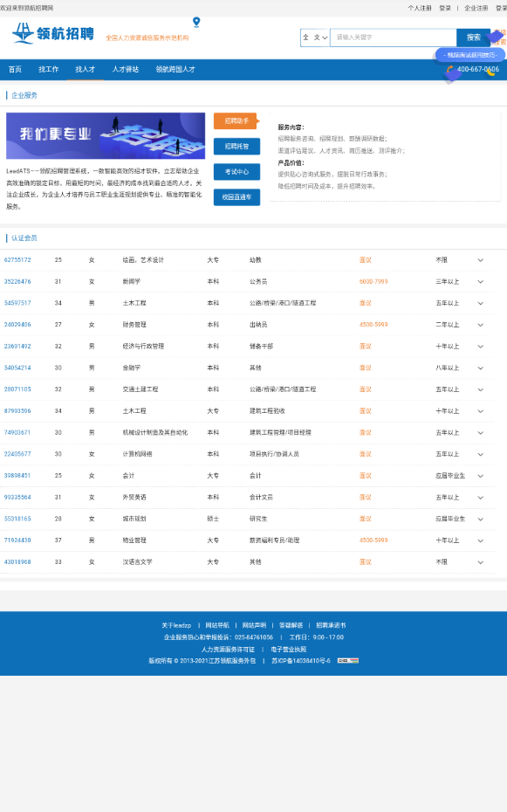Screen dimensions: 507x812
Task: Open member ID 23691492
Action: tap(17, 347)
